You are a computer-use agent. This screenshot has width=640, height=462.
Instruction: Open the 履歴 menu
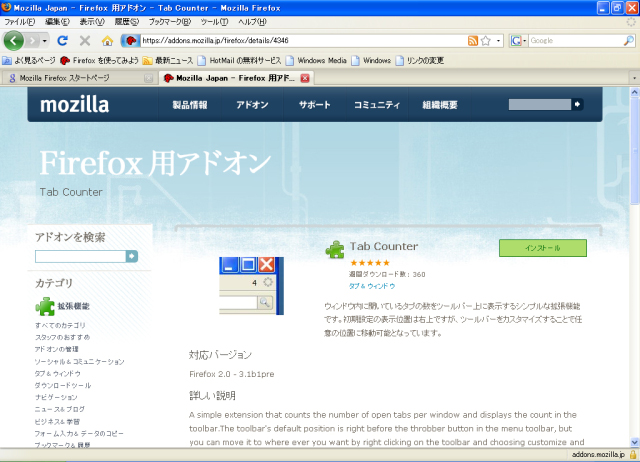click(127, 22)
